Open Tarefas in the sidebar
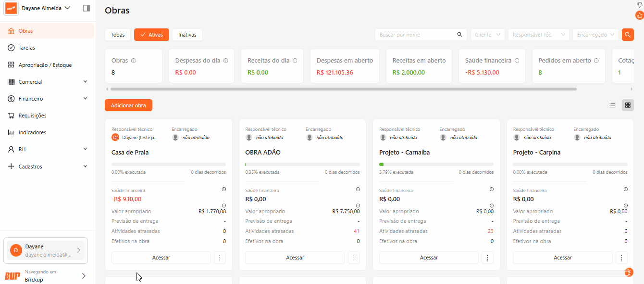644x284 pixels. click(26, 48)
